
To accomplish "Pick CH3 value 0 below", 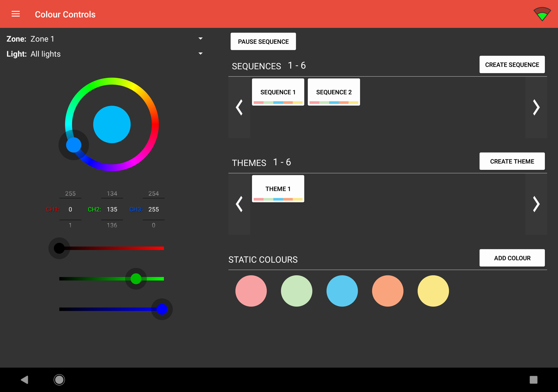I will click(154, 225).
